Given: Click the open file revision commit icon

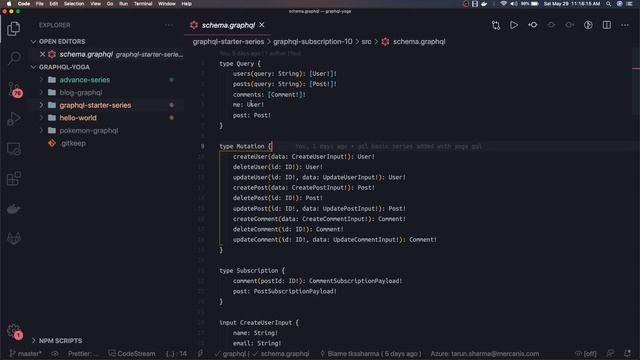Looking at the screenshot, I should pyautogui.click(x=533, y=25).
